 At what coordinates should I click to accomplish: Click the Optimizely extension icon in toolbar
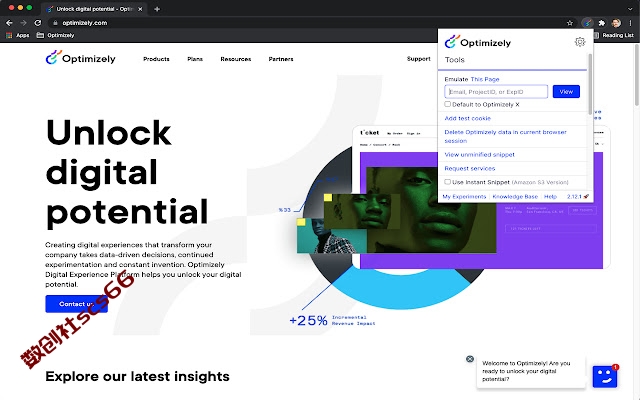[x=587, y=23]
